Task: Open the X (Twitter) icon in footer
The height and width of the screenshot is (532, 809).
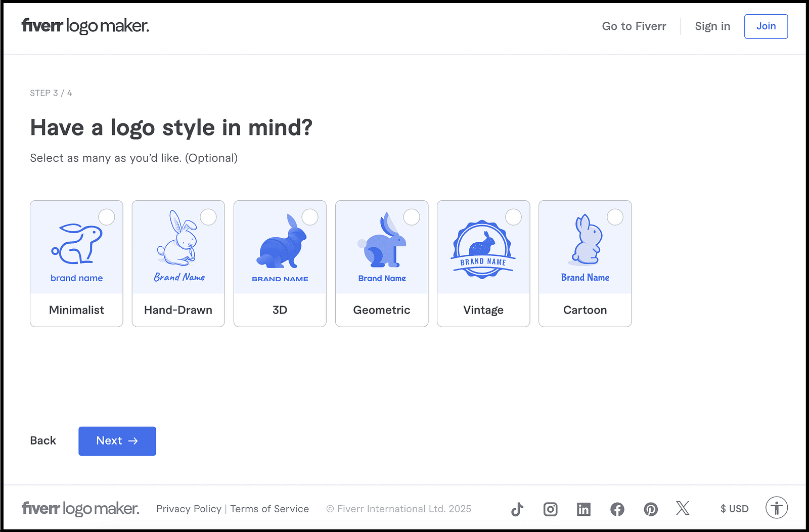Action: (683, 508)
